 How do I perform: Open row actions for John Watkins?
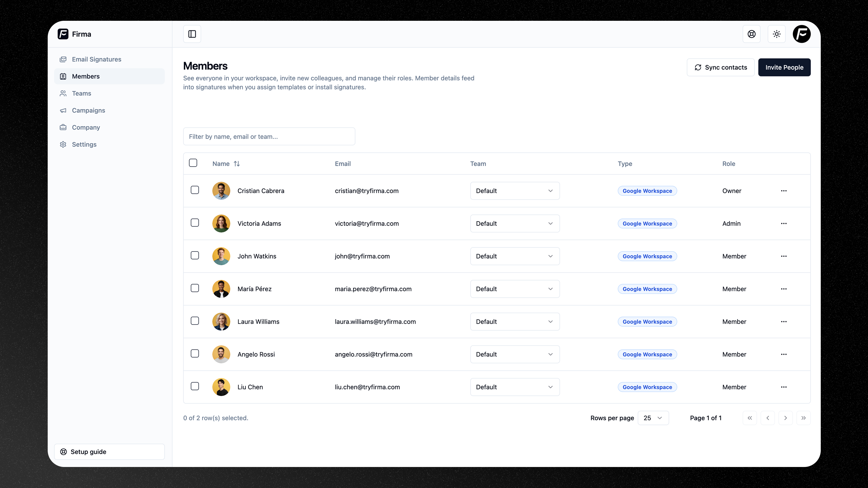pyautogui.click(x=784, y=256)
